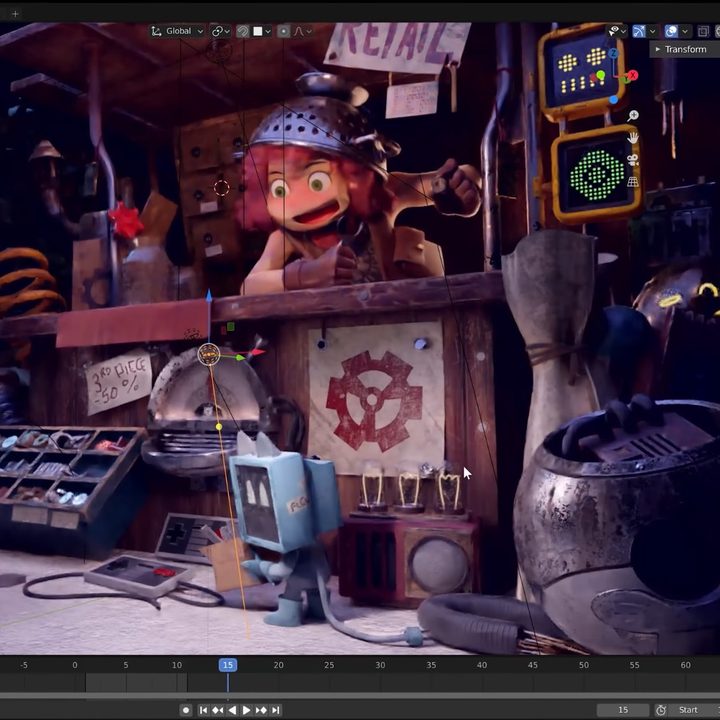The height and width of the screenshot is (720, 720).
Task: Open the object visibility and selectability dropdown
Action: coord(617,31)
